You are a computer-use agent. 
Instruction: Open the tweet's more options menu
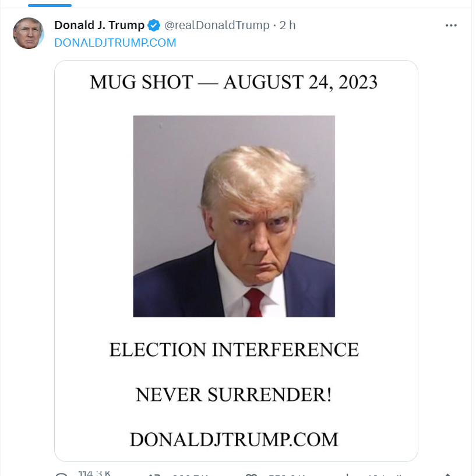click(x=451, y=26)
